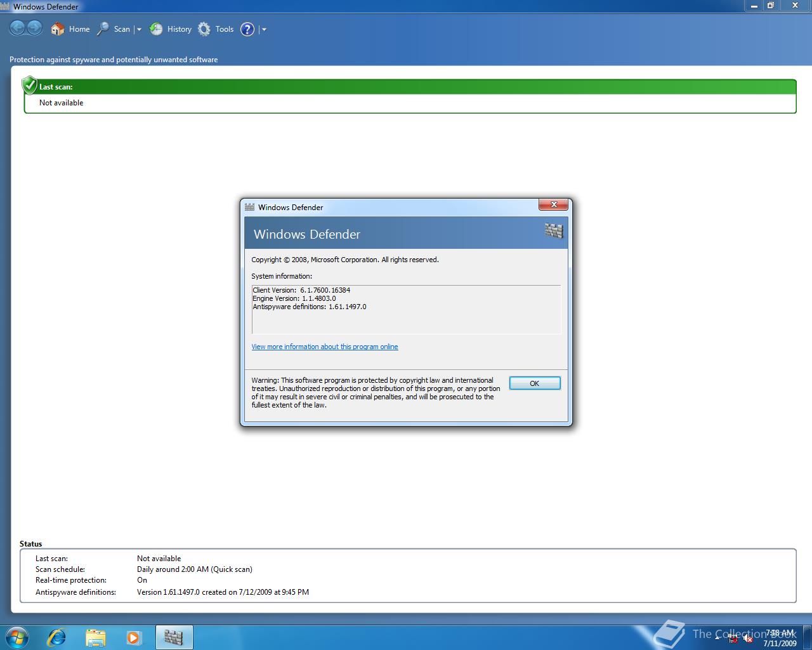
Task: Minimize the main Windows Defender window
Action: click(754, 5)
